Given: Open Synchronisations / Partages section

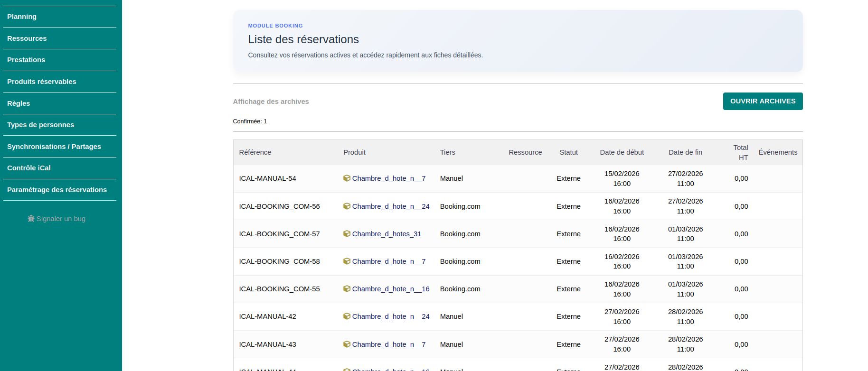Looking at the screenshot, I should 54,147.
